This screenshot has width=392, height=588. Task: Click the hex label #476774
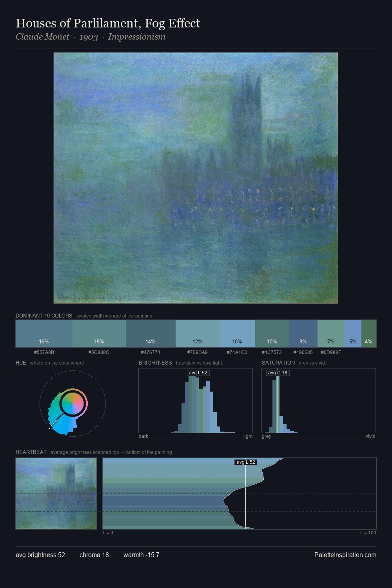pyautogui.click(x=151, y=352)
